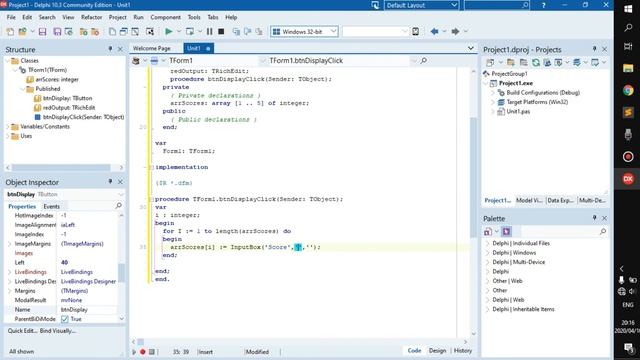Click the Forward navigation arrow
The height and width of the screenshot is (360, 640).
click(455, 31)
